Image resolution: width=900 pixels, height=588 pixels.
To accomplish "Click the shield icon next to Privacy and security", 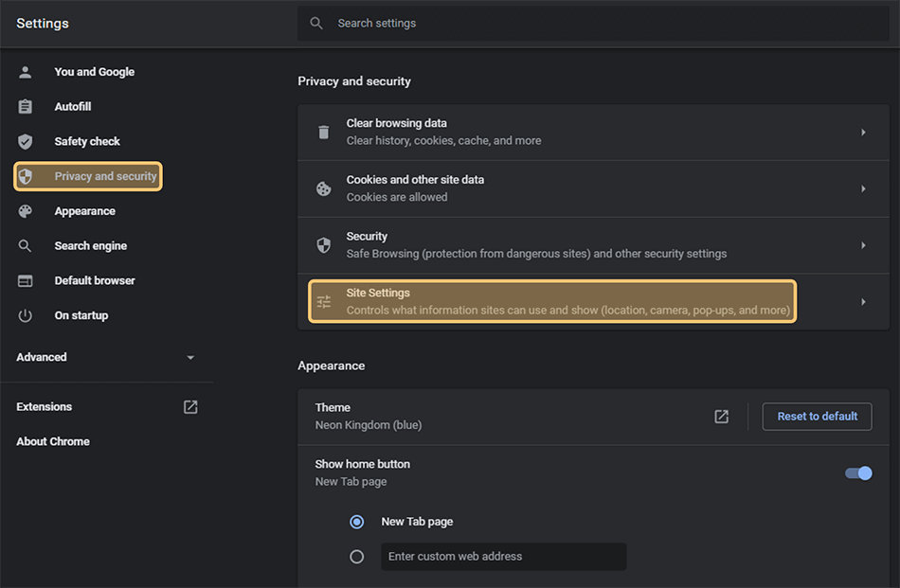I will pos(26,176).
